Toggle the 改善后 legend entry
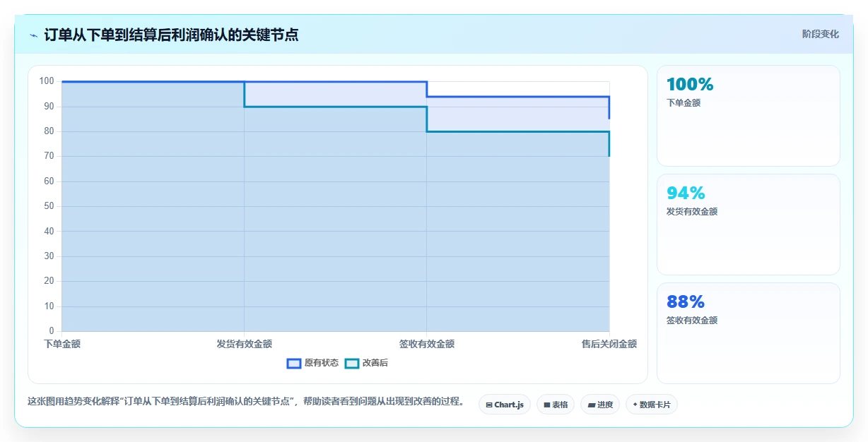Viewport: 868px width, 442px height. click(366, 363)
